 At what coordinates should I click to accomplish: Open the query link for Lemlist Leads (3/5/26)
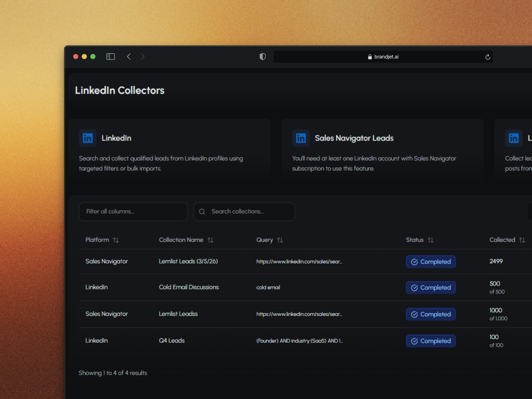[299, 262]
